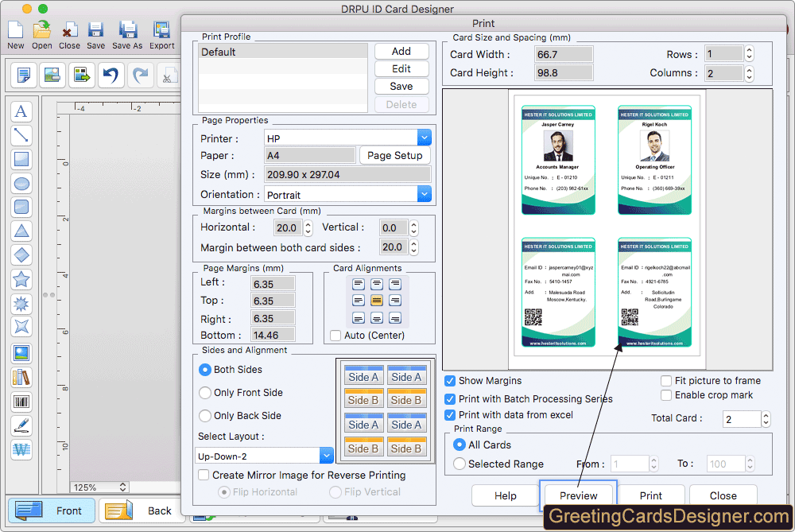Click the Export toolbar icon
Screen dimensions: 795x532
coord(161,30)
